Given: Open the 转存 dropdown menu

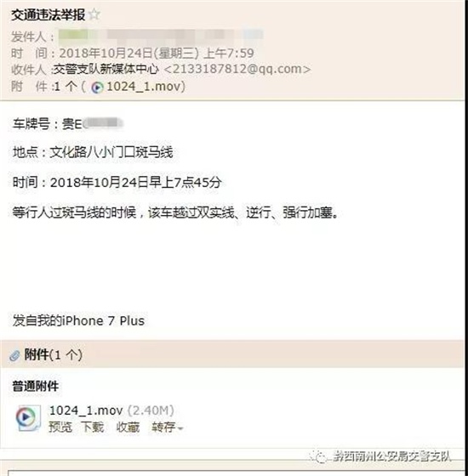Looking at the screenshot, I should [x=168, y=428].
